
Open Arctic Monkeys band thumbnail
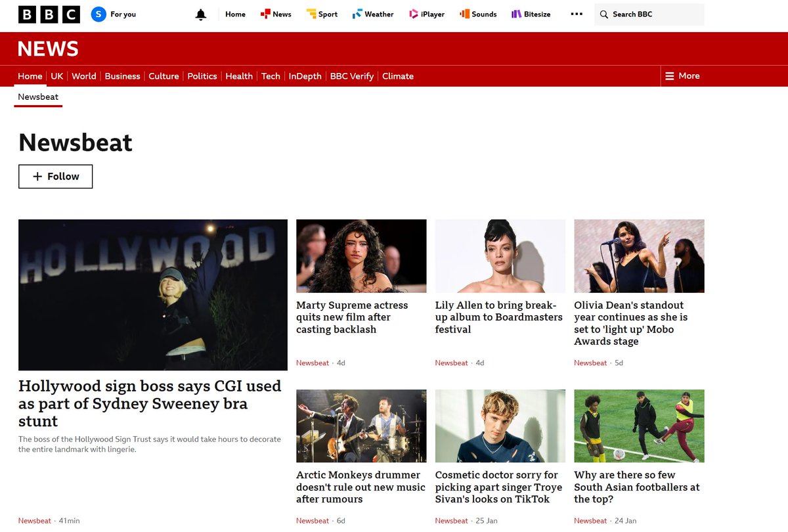(x=361, y=426)
